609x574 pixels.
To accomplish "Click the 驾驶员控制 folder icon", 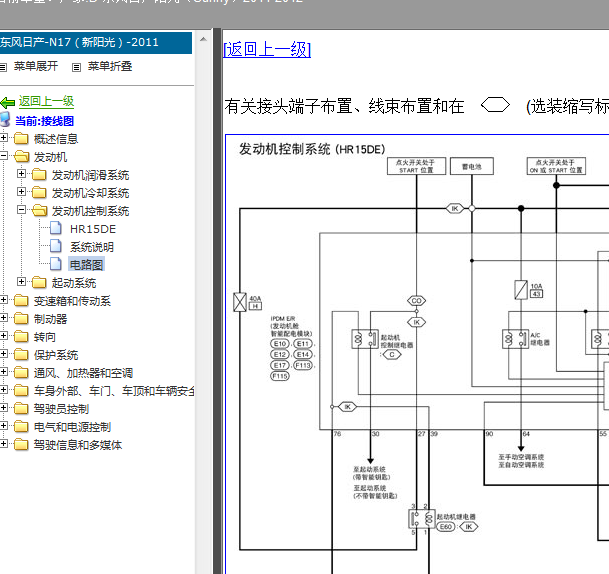I will [x=21, y=408].
